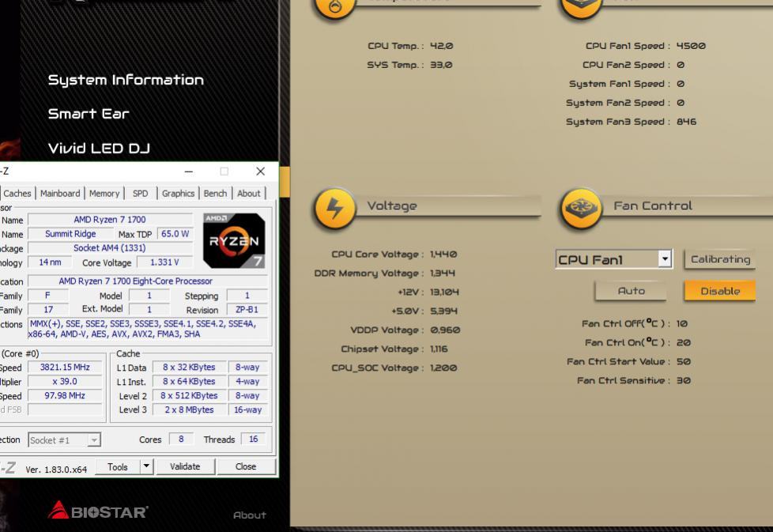Click the Biostar logo
Screen dimensions: 773x532
click(98, 511)
